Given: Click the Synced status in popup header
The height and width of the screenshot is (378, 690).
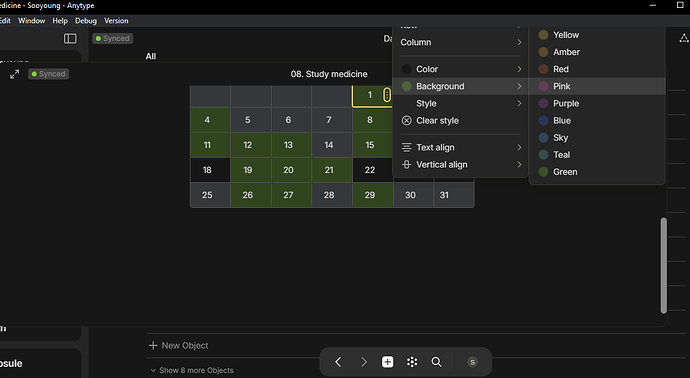Looking at the screenshot, I should click(x=48, y=74).
